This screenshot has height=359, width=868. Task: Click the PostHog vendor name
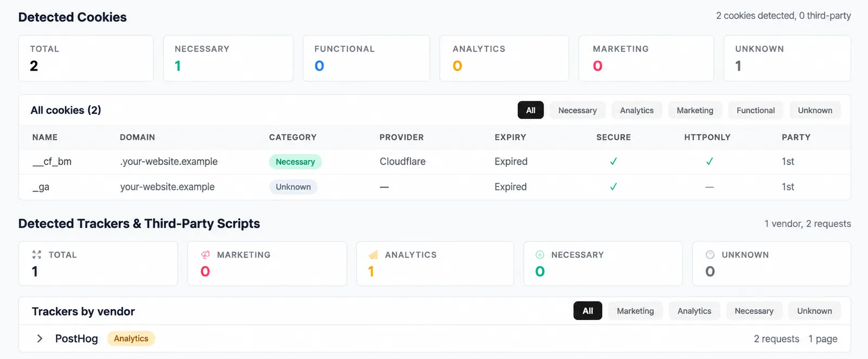[x=76, y=338]
